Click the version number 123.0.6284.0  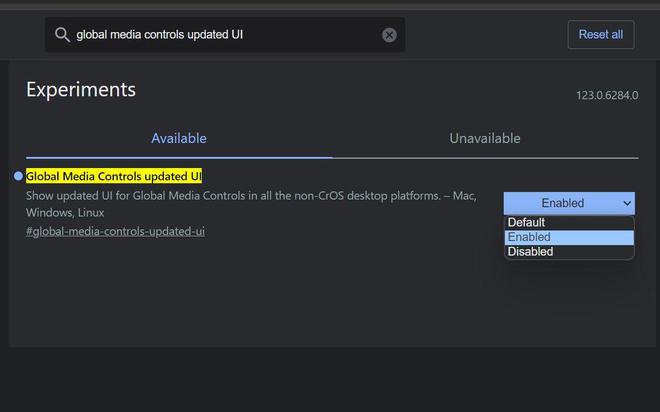pos(607,96)
